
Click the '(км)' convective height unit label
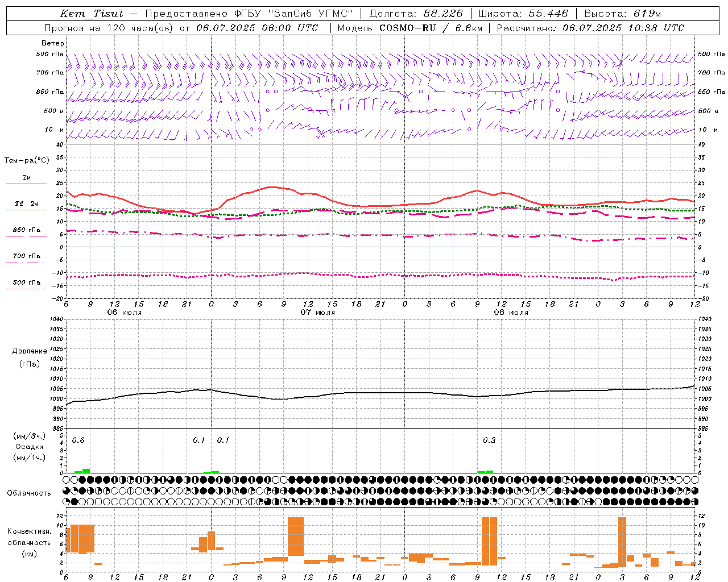pyautogui.click(x=30, y=554)
